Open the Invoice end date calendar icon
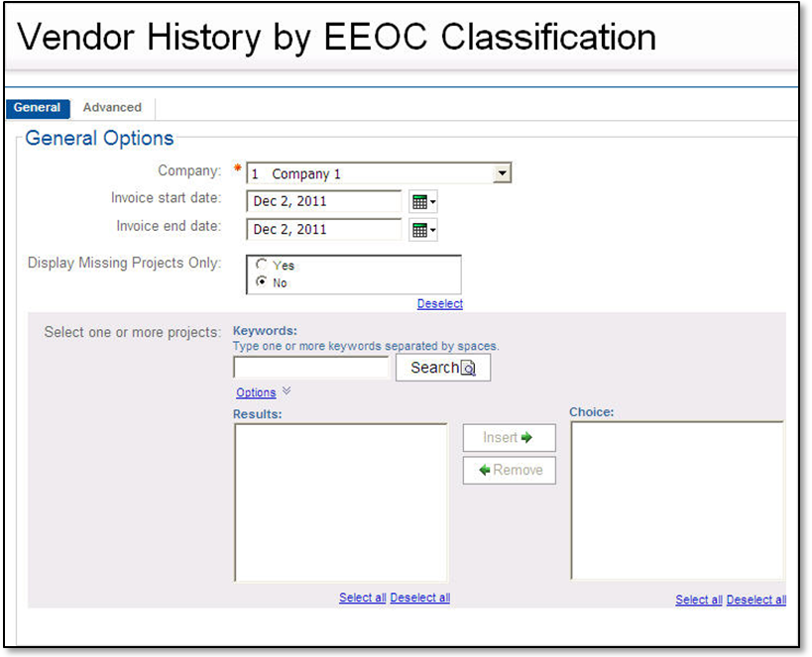This screenshot has width=812, height=657. pos(422,230)
